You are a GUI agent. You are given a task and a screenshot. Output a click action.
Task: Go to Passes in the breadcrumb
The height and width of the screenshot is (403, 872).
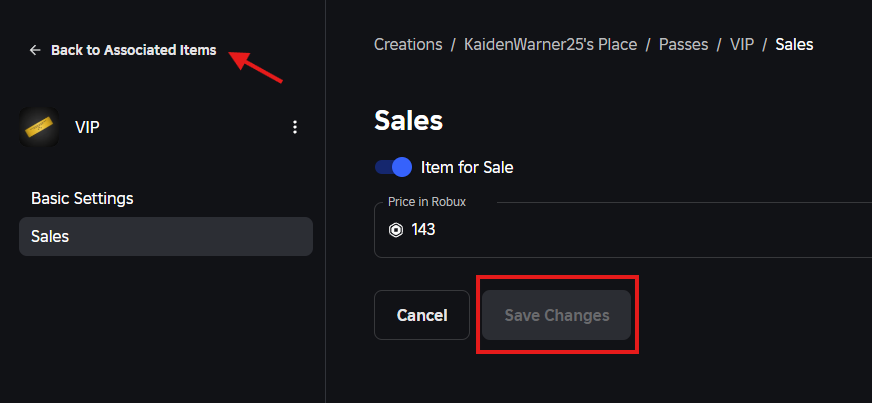click(x=683, y=44)
